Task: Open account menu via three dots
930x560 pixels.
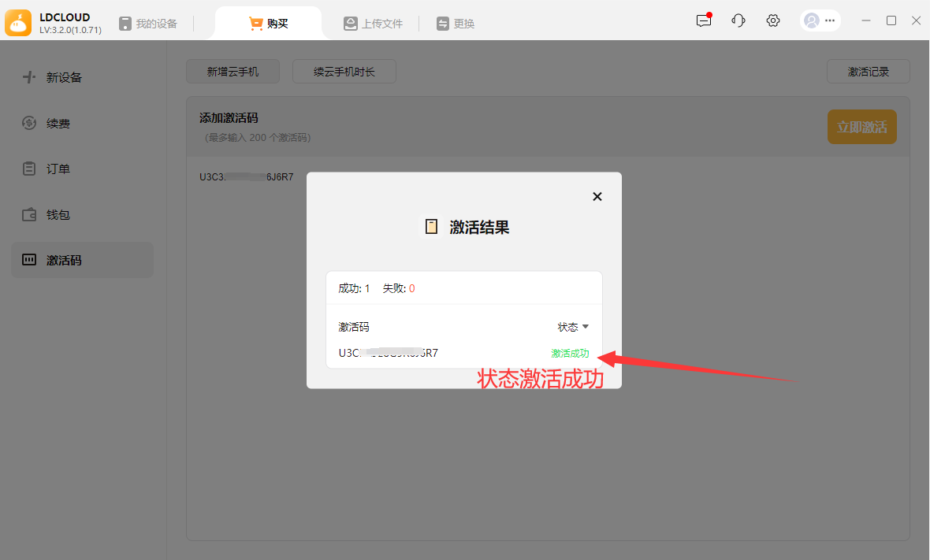Action: point(830,21)
